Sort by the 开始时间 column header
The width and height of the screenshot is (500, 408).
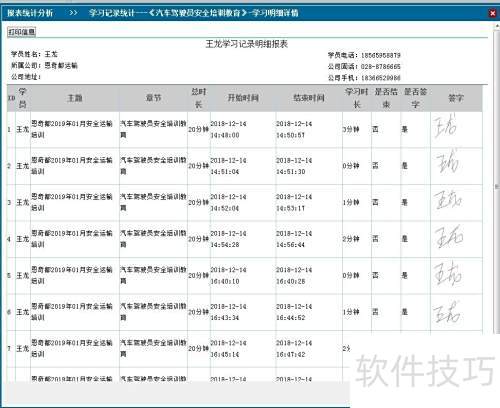tap(243, 98)
